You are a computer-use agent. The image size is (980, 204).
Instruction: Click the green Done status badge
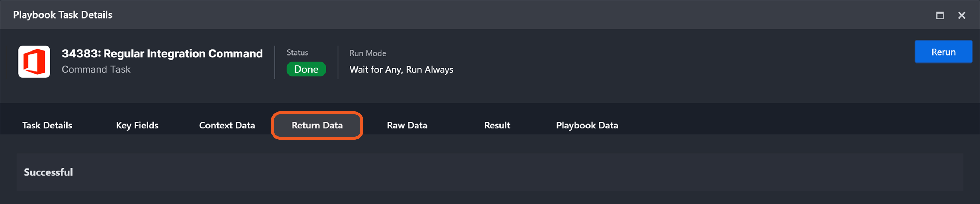306,69
